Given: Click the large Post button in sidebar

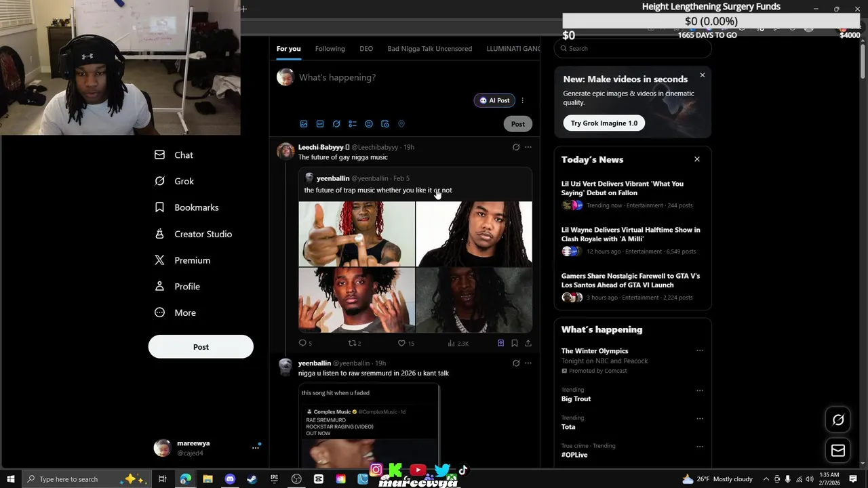Looking at the screenshot, I should (201, 347).
